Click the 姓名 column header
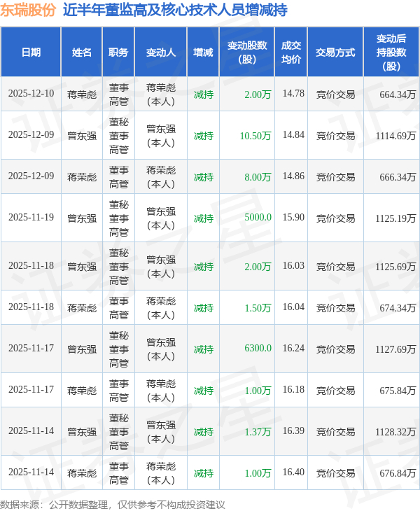This screenshot has height=511, width=420. tap(82, 52)
